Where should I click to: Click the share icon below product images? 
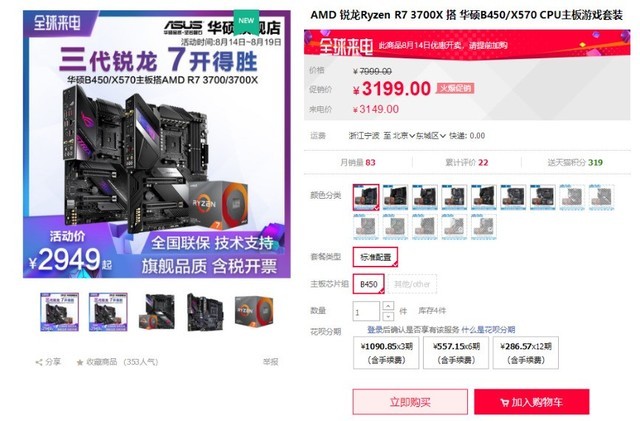point(39,362)
